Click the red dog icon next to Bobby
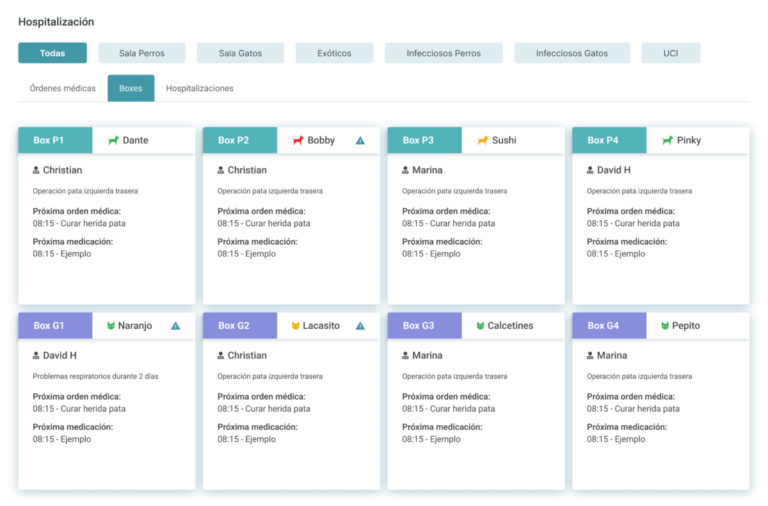 click(x=297, y=141)
